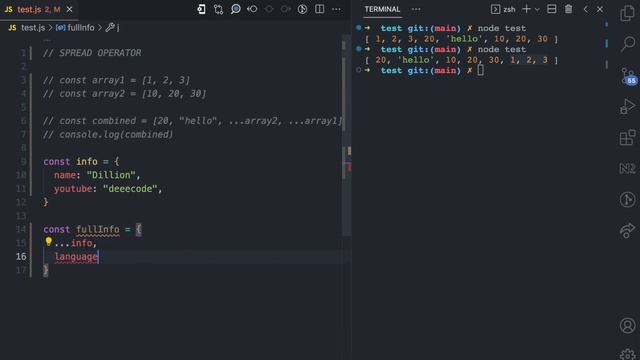Click the git compare icon in editor toolbar

pyautogui.click(x=218, y=9)
